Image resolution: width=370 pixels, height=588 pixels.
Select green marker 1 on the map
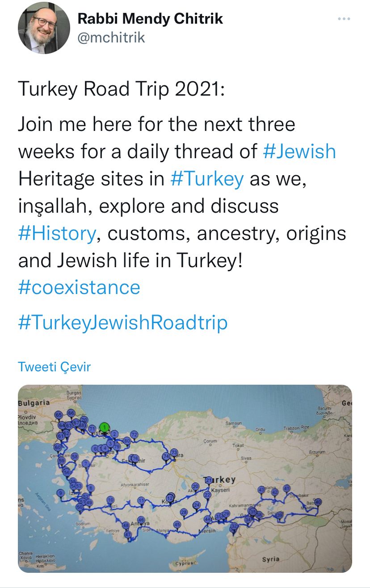[x=104, y=427]
